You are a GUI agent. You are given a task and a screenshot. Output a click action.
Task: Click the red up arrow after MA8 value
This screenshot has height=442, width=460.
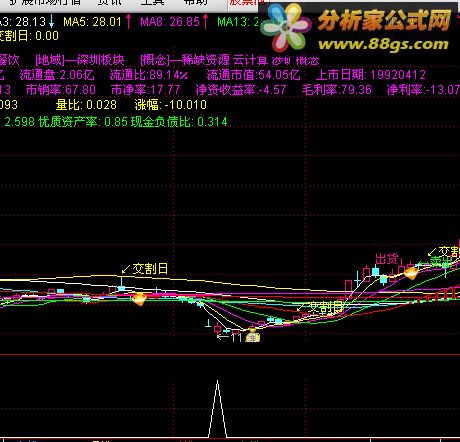click(x=205, y=21)
